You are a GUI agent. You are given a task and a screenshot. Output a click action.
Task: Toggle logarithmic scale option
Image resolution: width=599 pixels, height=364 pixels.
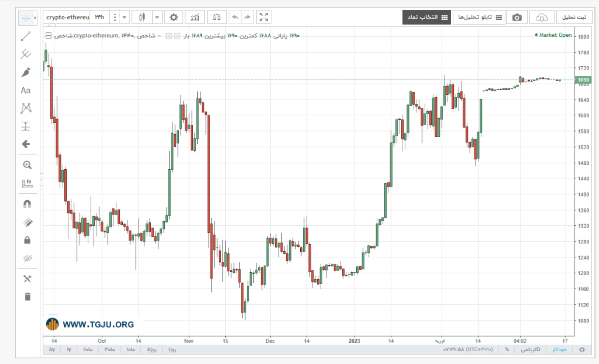[x=530, y=349]
